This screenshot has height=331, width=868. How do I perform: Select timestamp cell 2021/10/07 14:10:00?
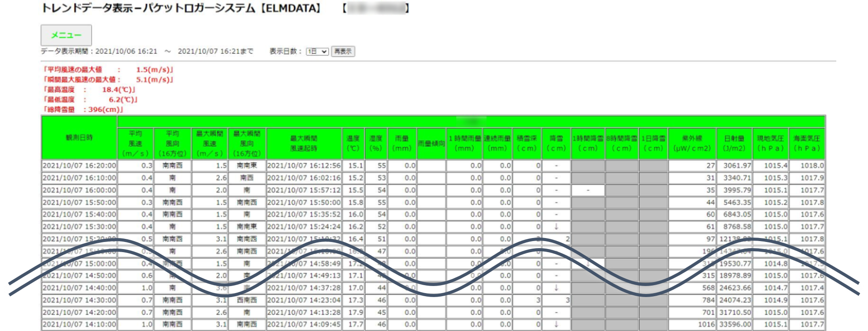click(x=79, y=324)
